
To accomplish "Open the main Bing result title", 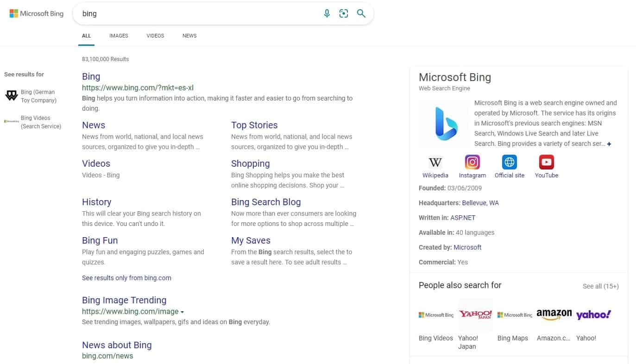I will (x=91, y=76).
